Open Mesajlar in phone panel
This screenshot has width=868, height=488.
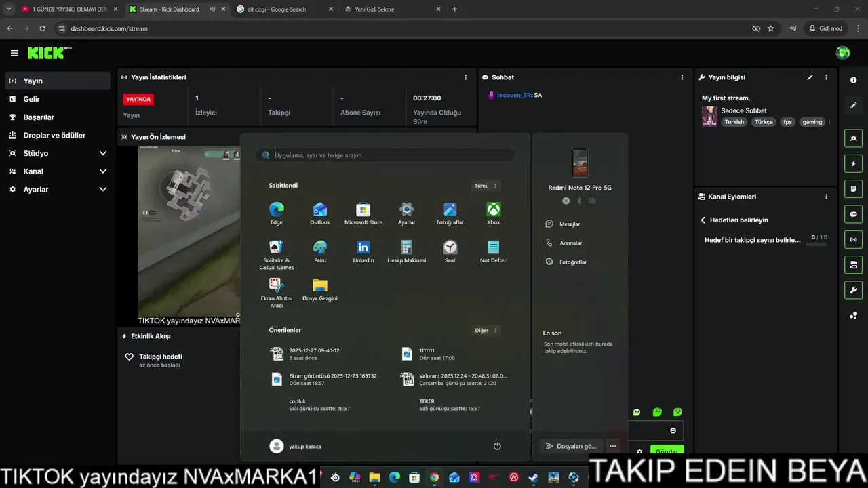click(563, 224)
